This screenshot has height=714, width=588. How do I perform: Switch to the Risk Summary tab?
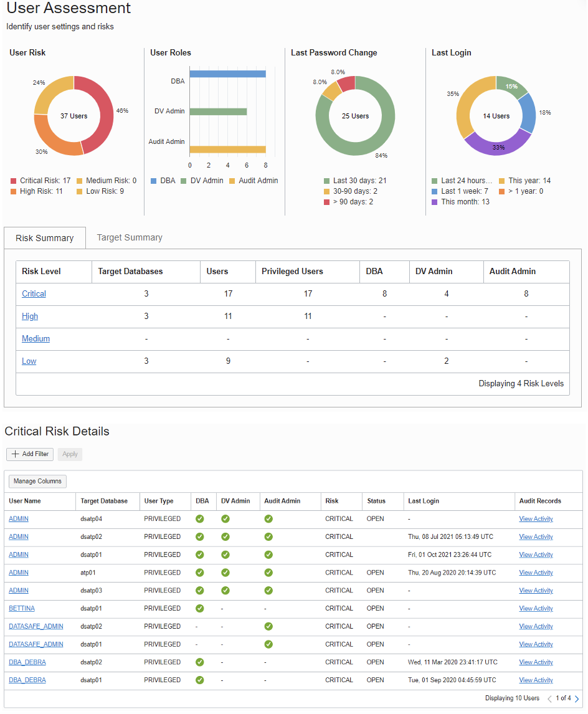click(45, 238)
